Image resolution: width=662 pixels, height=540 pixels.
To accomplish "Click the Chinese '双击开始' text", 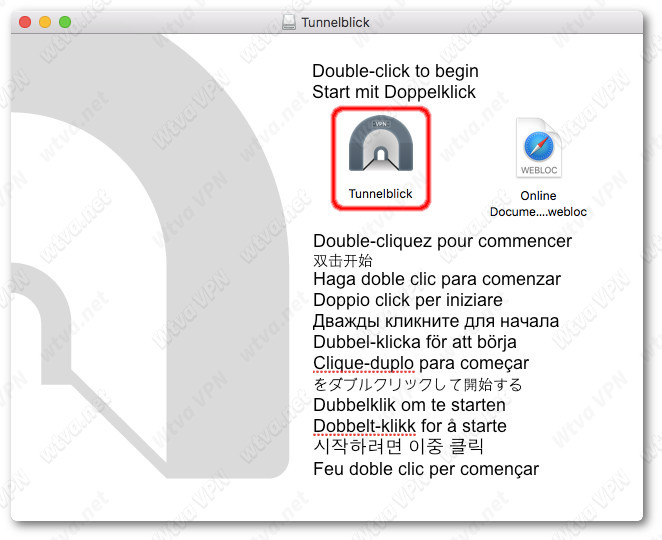I will (342, 261).
